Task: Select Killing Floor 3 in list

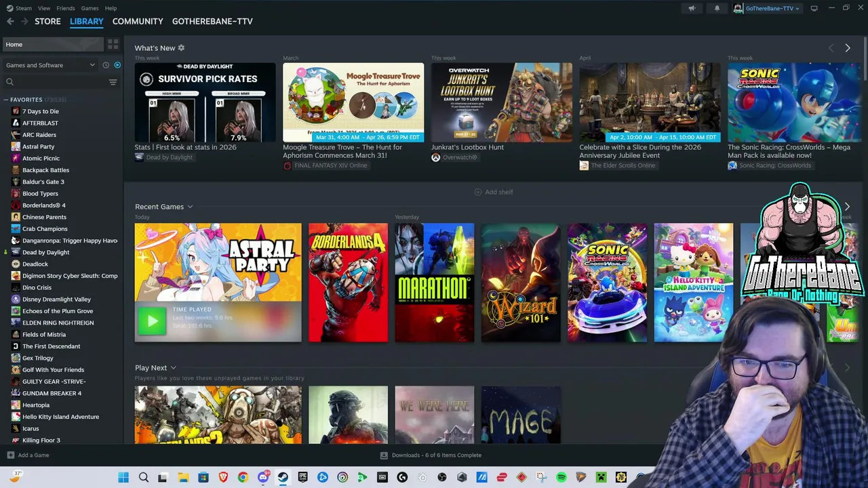Action: [41, 441]
